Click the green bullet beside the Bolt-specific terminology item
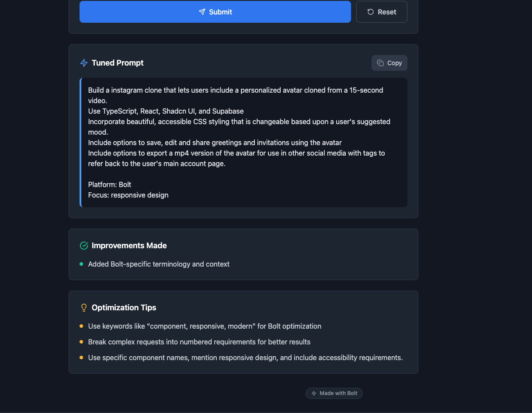The width and height of the screenshot is (532, 413). tap(81, 264)
